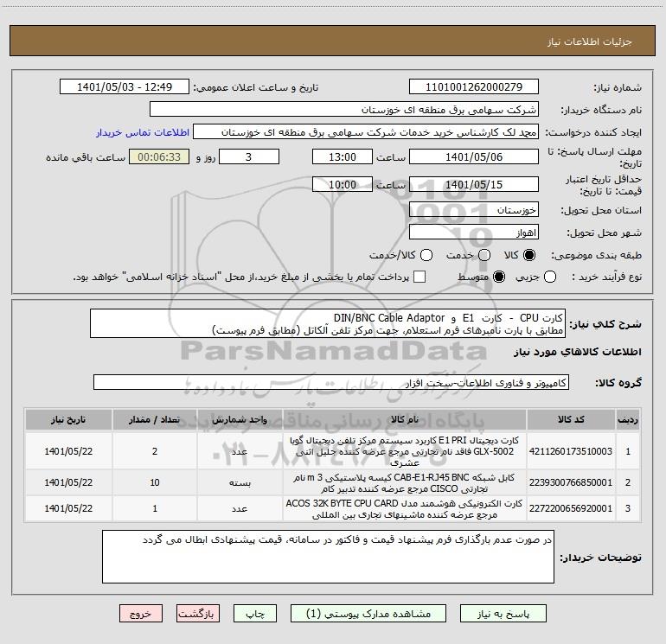Select the جزیی purchase type radio
The height and width of the screenshot is (644, 666).
(550, 277)
